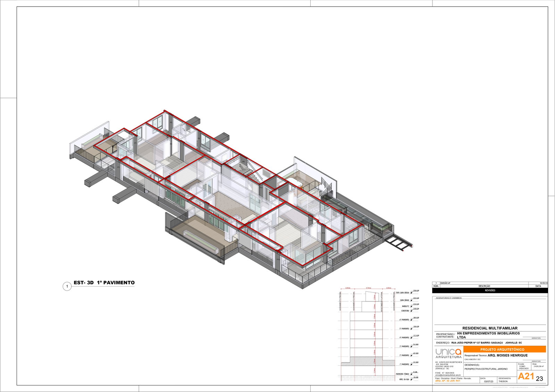The height and width of the screenshot is (392, 555).
Task: Select the 'BARRILETE' level label
Action: click(x=405, y=306)
